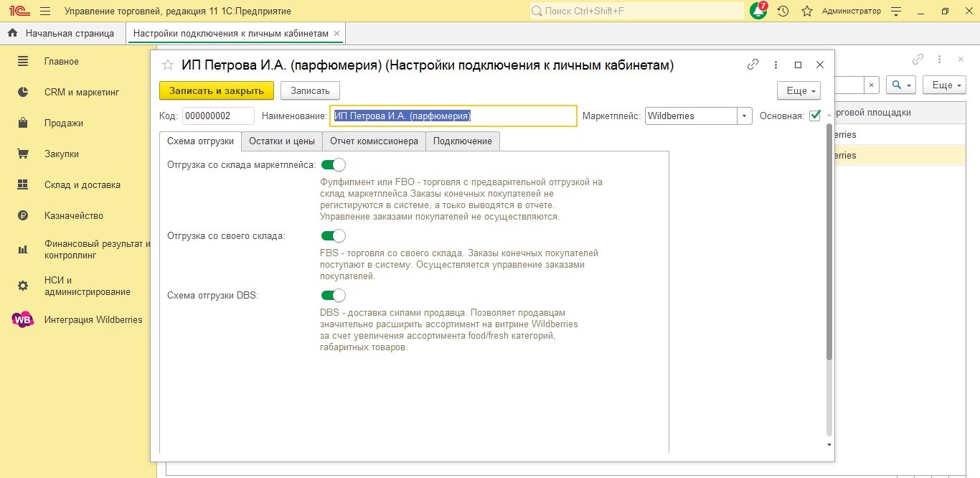Click scrollbar down arrow in the form

(830, 445)
